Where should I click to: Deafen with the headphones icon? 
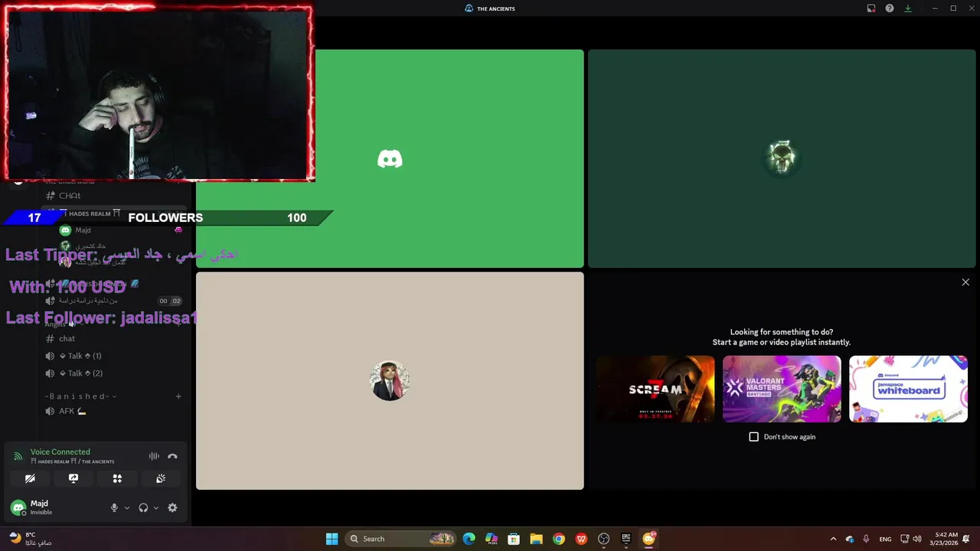[x=143, y=507]
